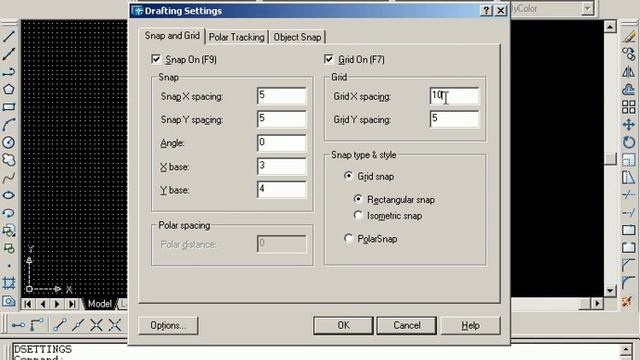
Task: Switch to the Polar Tracking tab
Action: pos(236,37)
